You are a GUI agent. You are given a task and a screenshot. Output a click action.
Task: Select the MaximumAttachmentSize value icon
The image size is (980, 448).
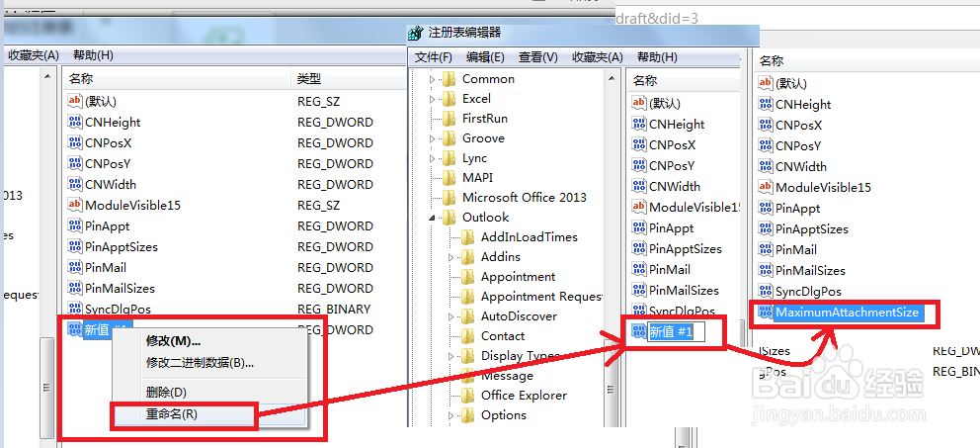pyautogui.click(x=765, y=312)
